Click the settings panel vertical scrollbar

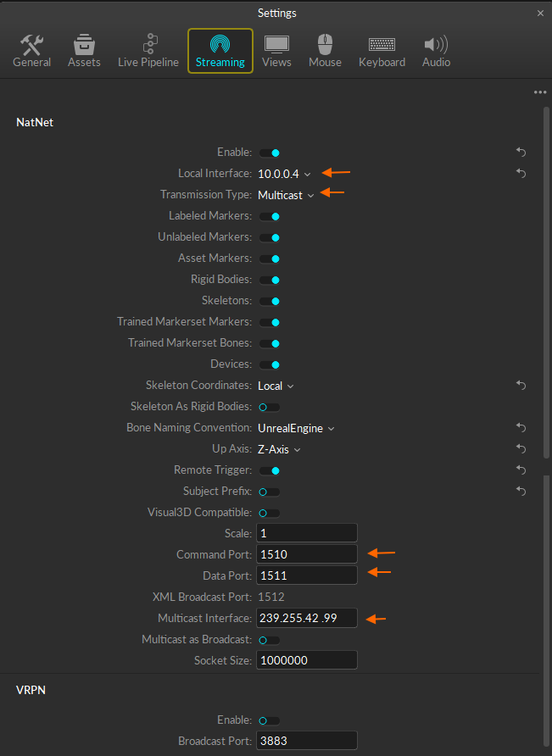pyautogui.click(x=546, y=280)
